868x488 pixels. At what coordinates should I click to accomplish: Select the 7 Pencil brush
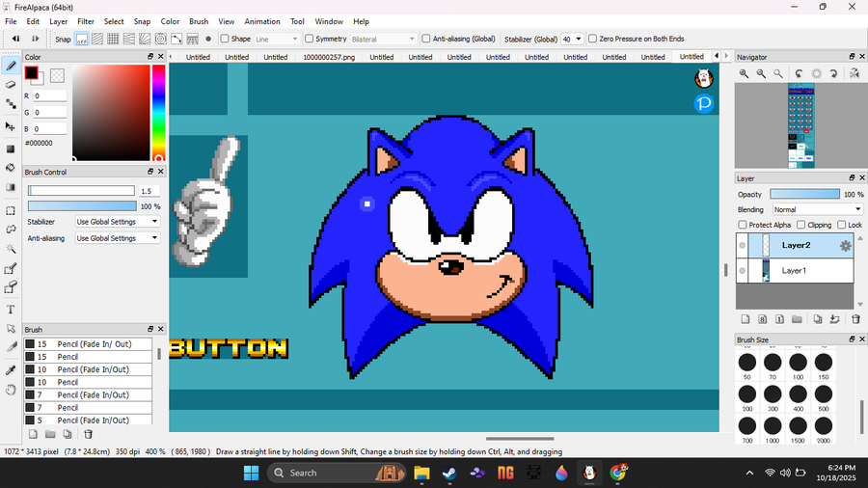pos(88,408)
